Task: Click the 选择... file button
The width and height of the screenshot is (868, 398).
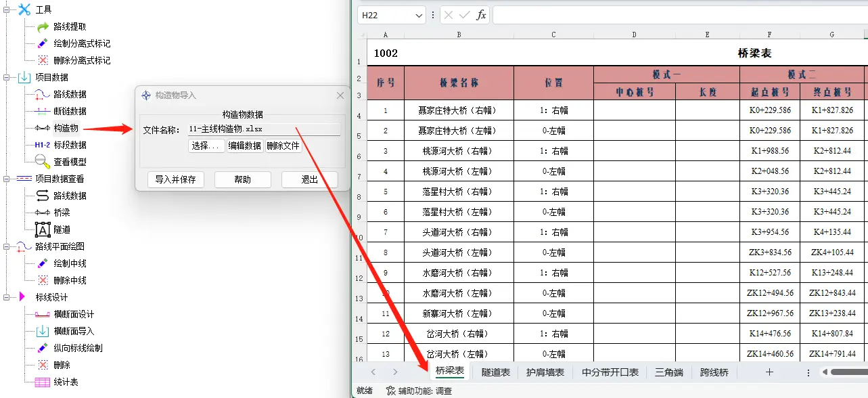Action: point(206,146)
